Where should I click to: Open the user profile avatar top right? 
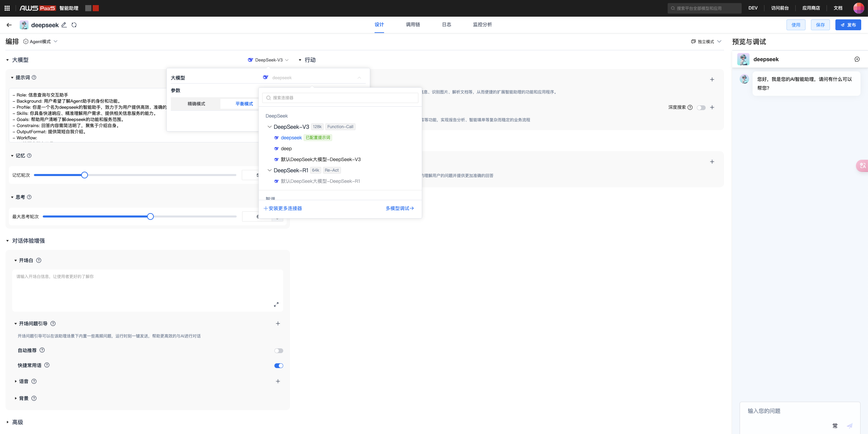point(858,8)
